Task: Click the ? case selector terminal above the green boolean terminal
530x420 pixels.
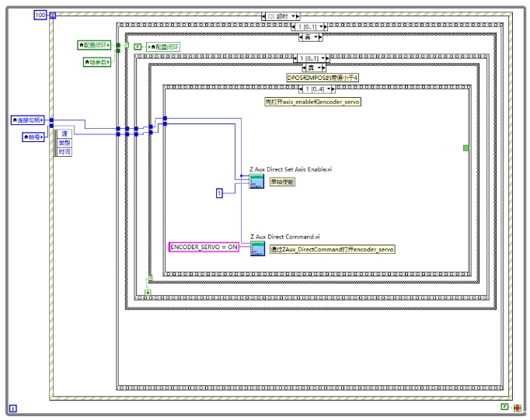Action: [x=151, y=277]
